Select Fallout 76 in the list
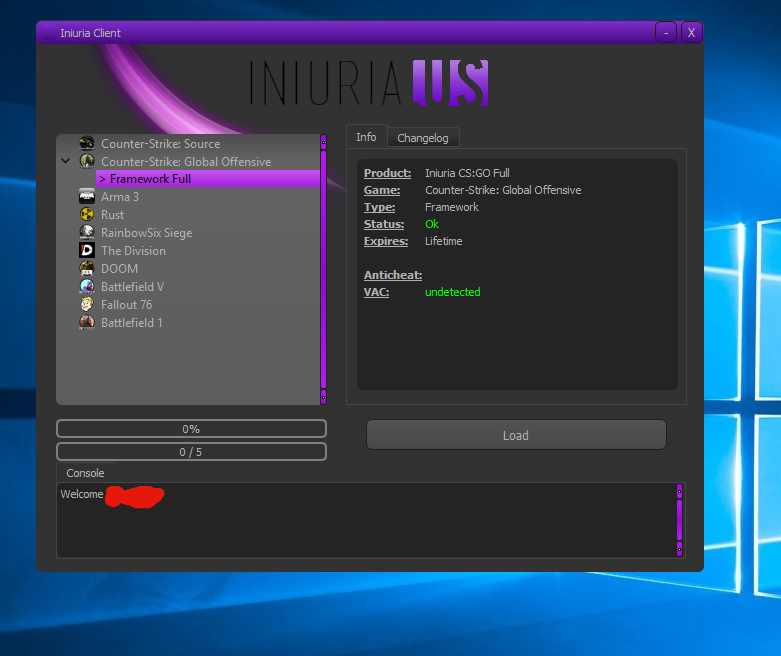This screenshot has height=656, width=781. (x=127, y=305)
